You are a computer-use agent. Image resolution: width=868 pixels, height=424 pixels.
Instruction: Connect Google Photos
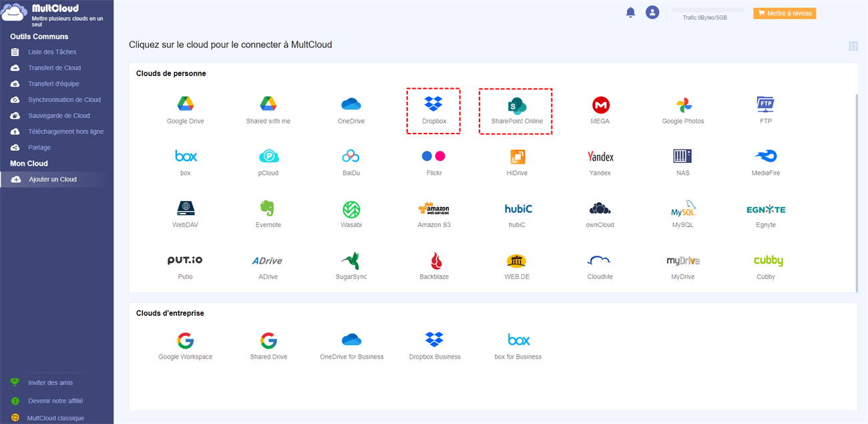683,110
